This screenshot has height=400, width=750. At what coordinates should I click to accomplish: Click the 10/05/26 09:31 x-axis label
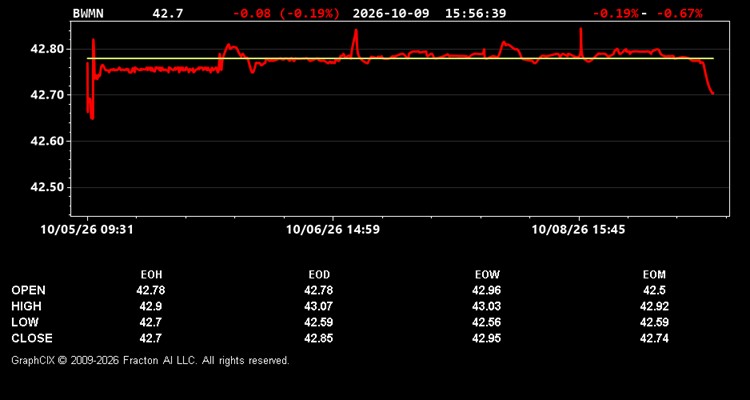pos(87,230)
